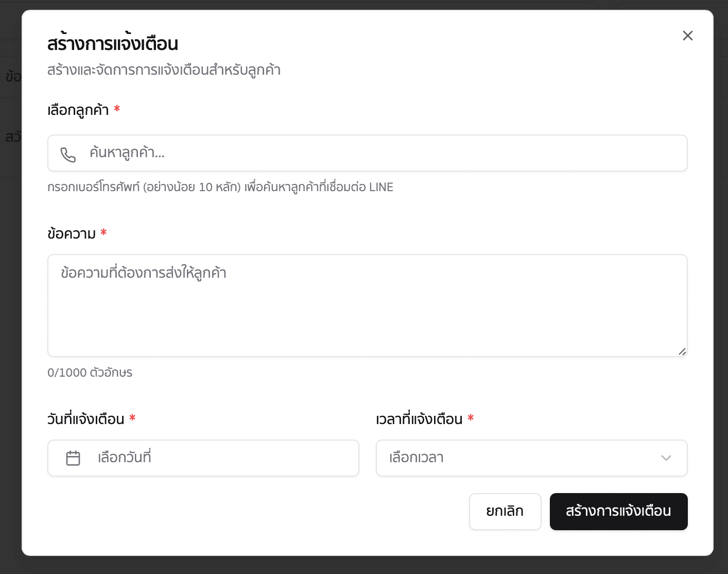The width and height of the screenshot is (728, 574).
Task: Click the required asterisk next to เลือกลูกค้า
Action: pos(117,109)
